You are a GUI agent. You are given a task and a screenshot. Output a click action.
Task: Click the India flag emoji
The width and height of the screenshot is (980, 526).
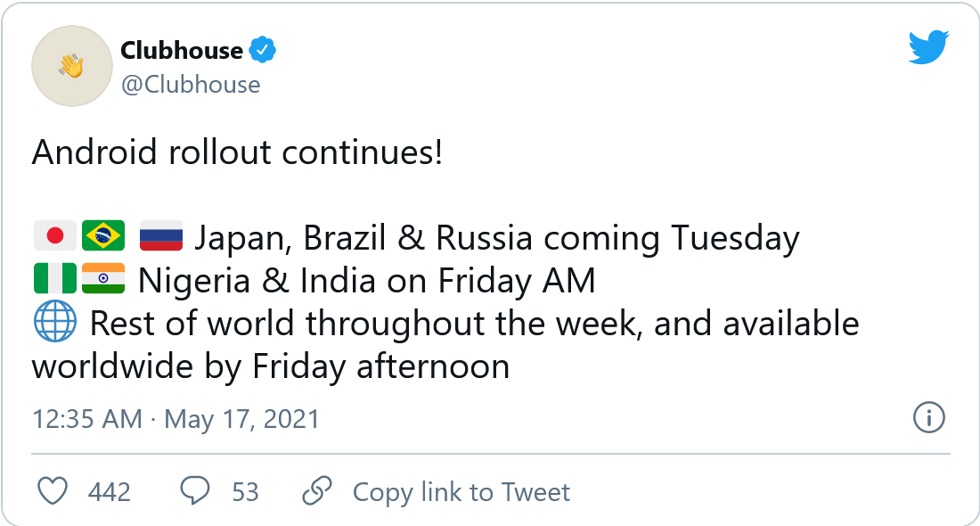pos(103,278)
